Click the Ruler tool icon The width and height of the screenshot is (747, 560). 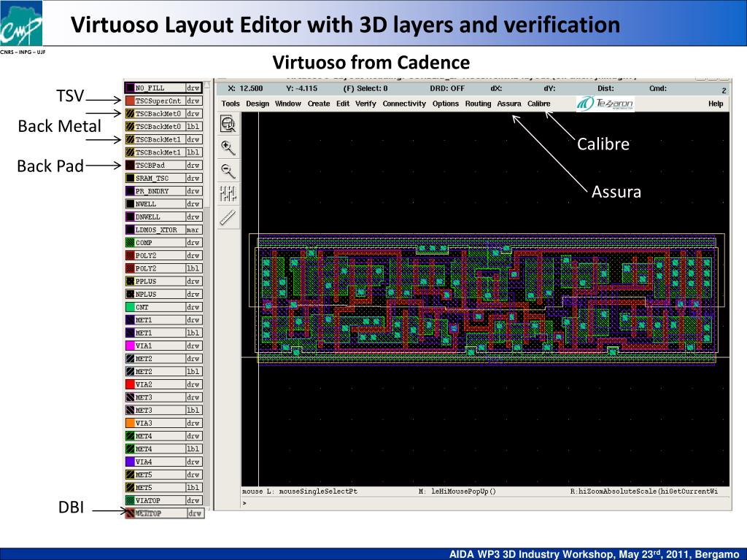pyautogui.click(x=228, y=217)
